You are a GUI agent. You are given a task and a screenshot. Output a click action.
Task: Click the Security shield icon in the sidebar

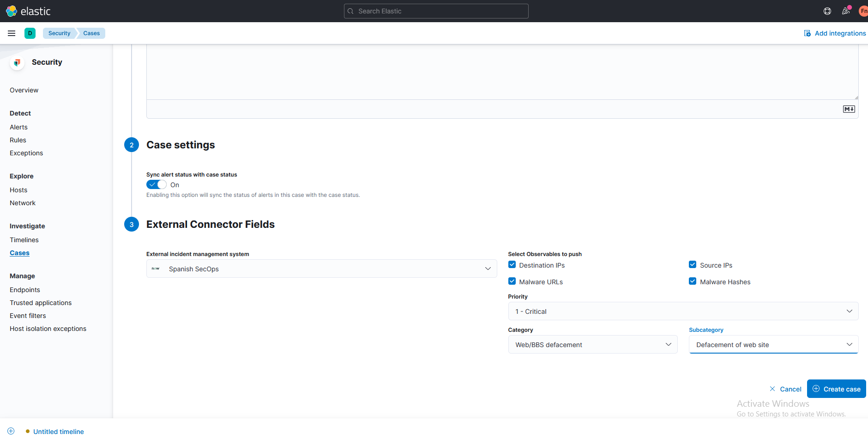[17, 62]
